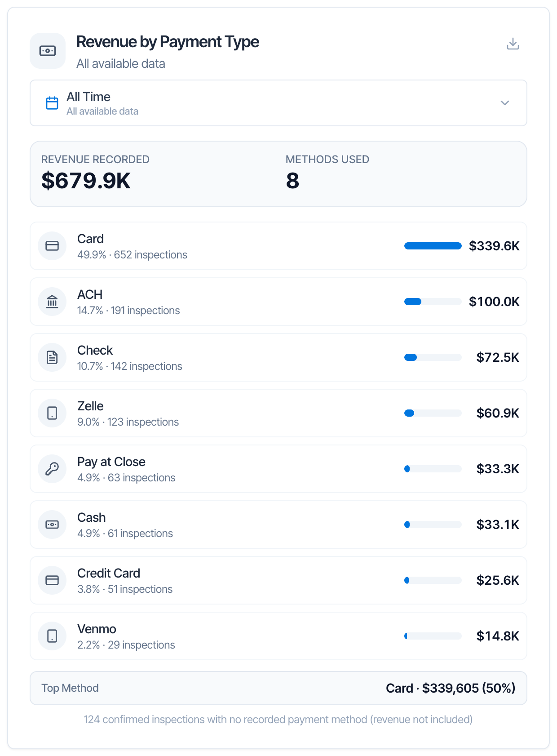Click the ACH payment method name
Viewport: 557px width, 756px height.
(x=90, y=294)
